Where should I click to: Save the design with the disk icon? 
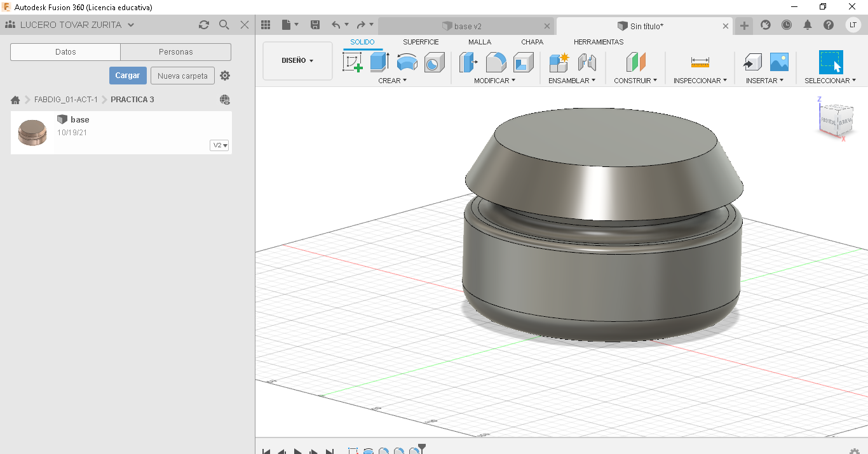click(x=315, y=25)
